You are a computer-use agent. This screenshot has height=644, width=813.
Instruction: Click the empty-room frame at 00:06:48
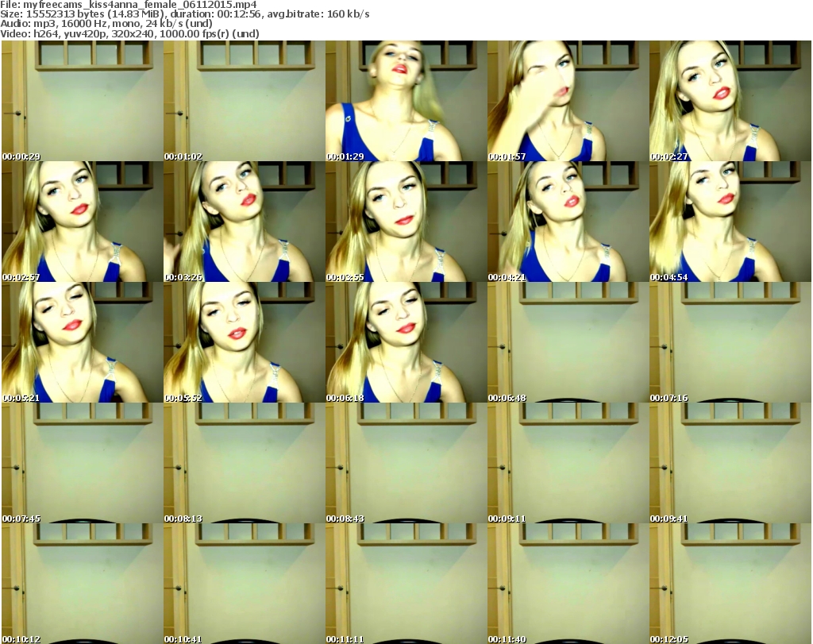coord(568,342)
